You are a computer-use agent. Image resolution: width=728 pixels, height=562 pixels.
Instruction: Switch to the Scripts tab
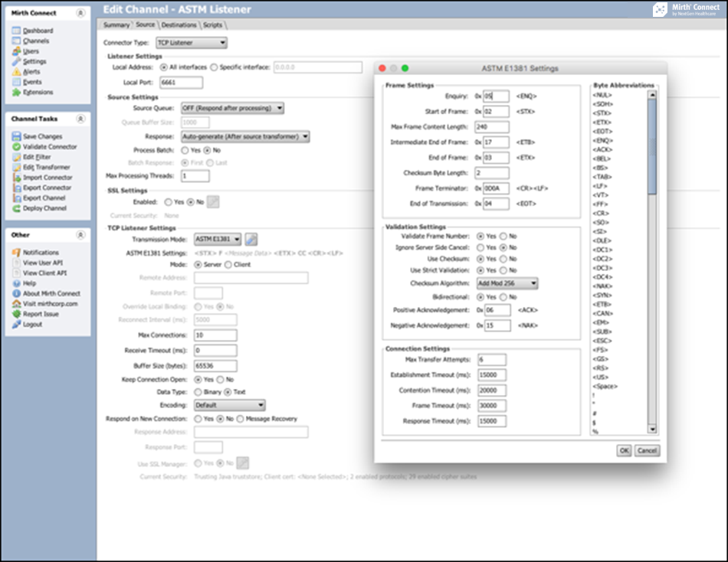[212, 25]
